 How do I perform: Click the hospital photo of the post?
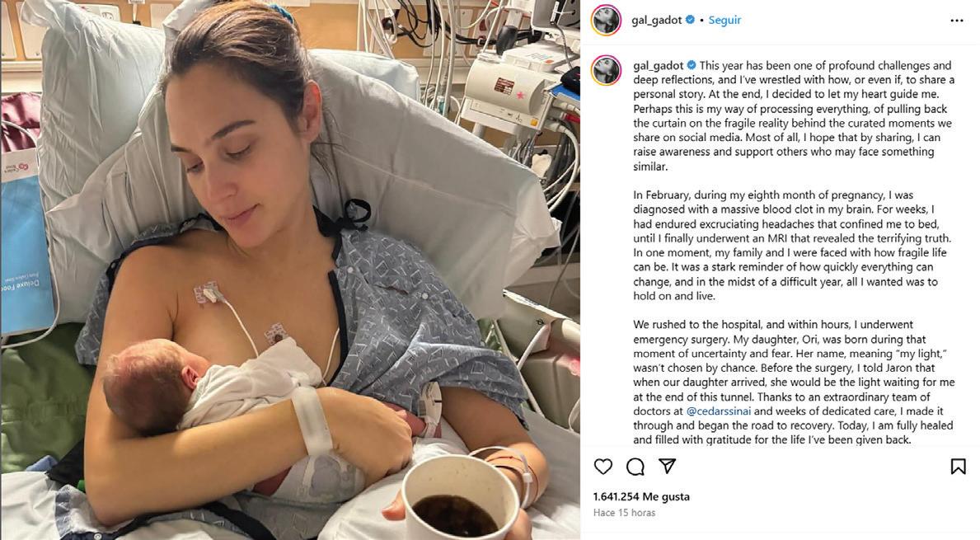[x=290, y=270]
